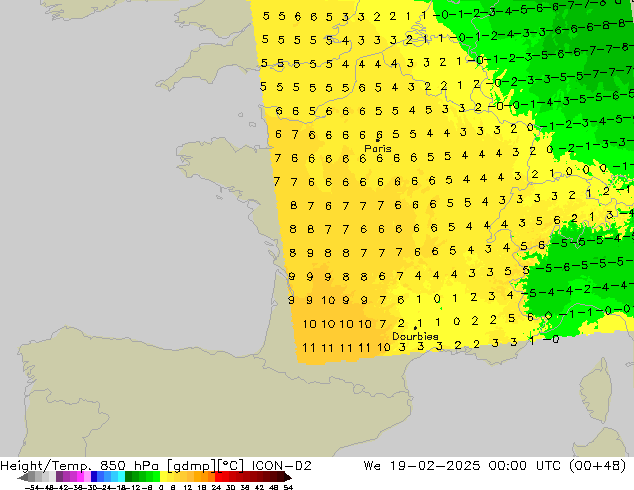Select the black dot marker above Paris label
Screen dimensions: 634x490
point(378,140)
